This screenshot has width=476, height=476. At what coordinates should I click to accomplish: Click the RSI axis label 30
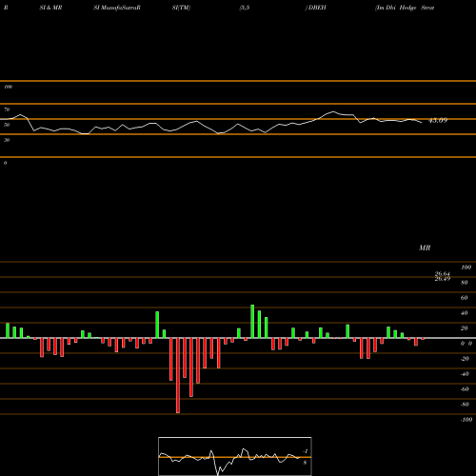pyautogui.click(x=7, y=140)
